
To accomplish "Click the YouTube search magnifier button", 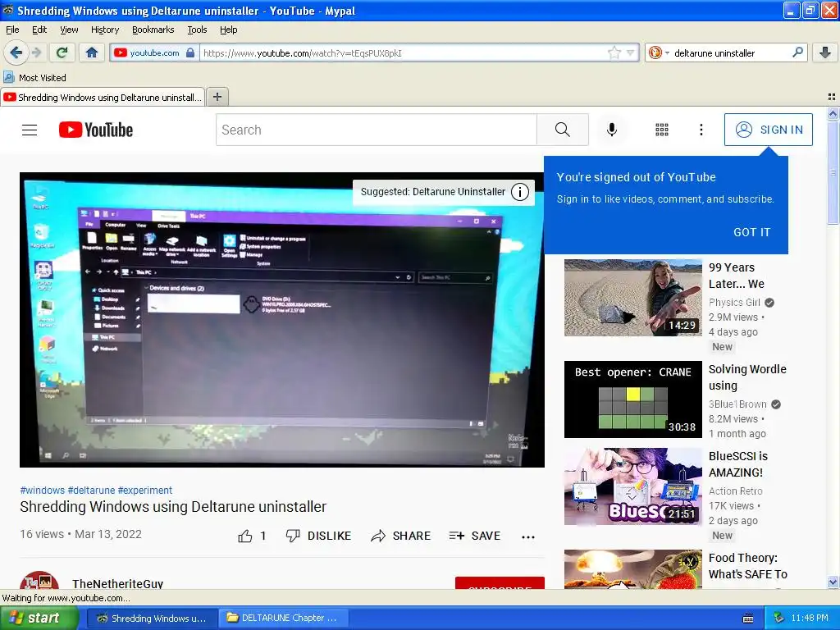I will tap(563, 130).
